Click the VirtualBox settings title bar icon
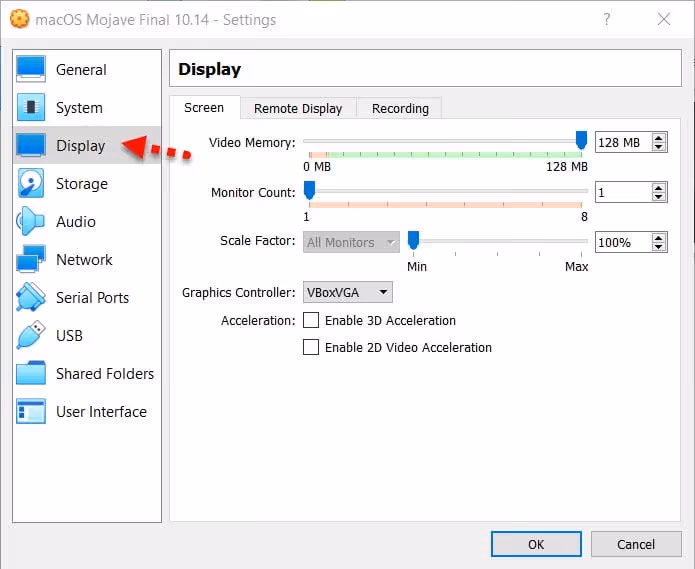The width and height of the screenshot is (695, 569). [20, 19]
